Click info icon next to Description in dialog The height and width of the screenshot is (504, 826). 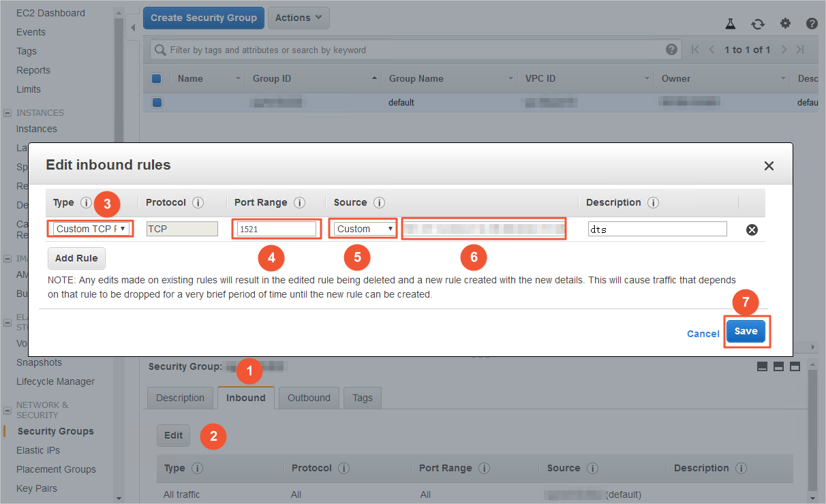[653, 203]
